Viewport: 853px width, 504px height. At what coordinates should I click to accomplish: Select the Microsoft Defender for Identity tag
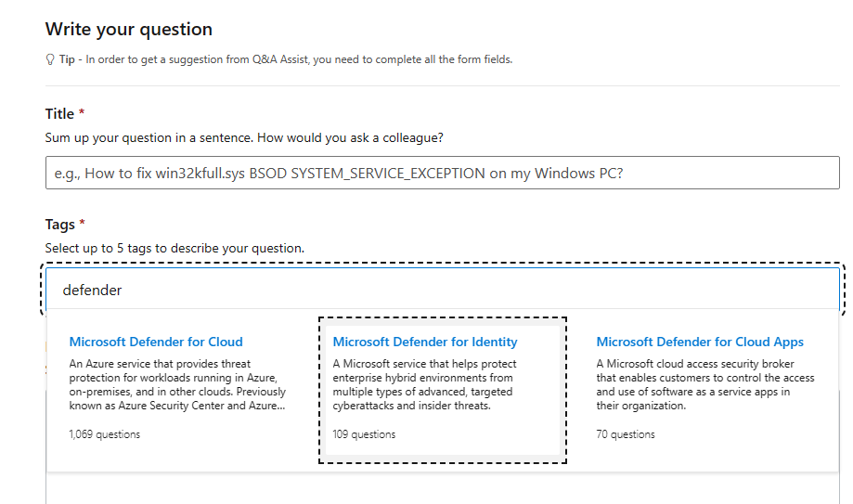coord(425,342)
